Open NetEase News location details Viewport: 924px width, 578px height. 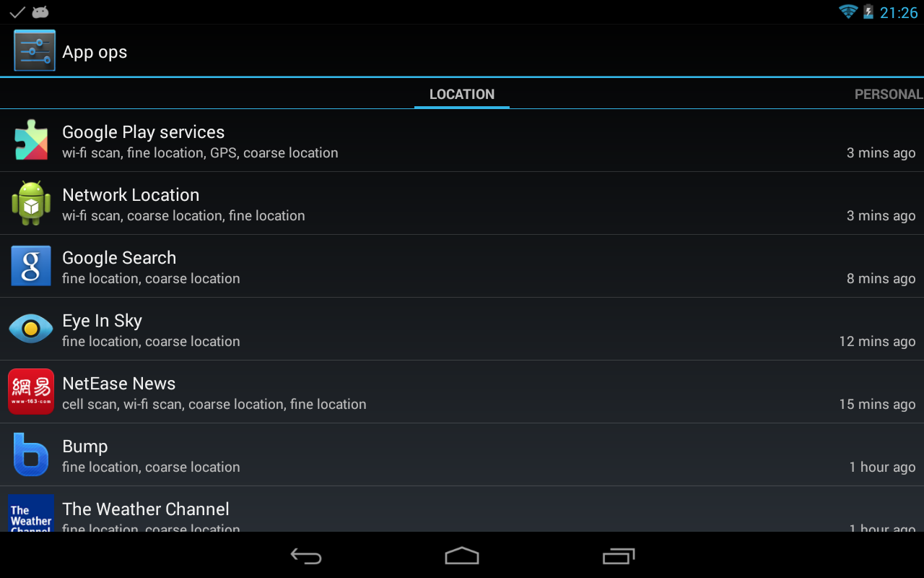pos(462,392)
